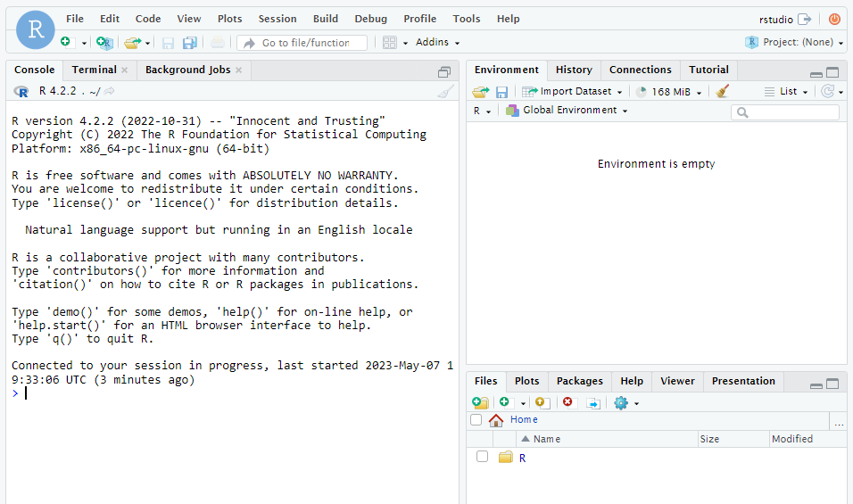The image size is (853, 504).
Task: Click the Open File folder icon
Action: (132, 43)
